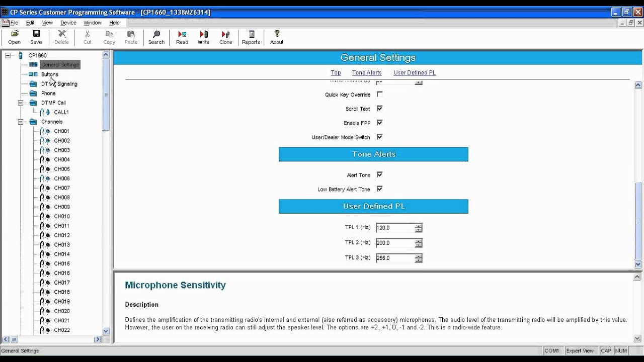The height and width of the screenshot is (362, 644).
Task: Collapse the DTMF Call tree node
Action: [x=21, y=103]
